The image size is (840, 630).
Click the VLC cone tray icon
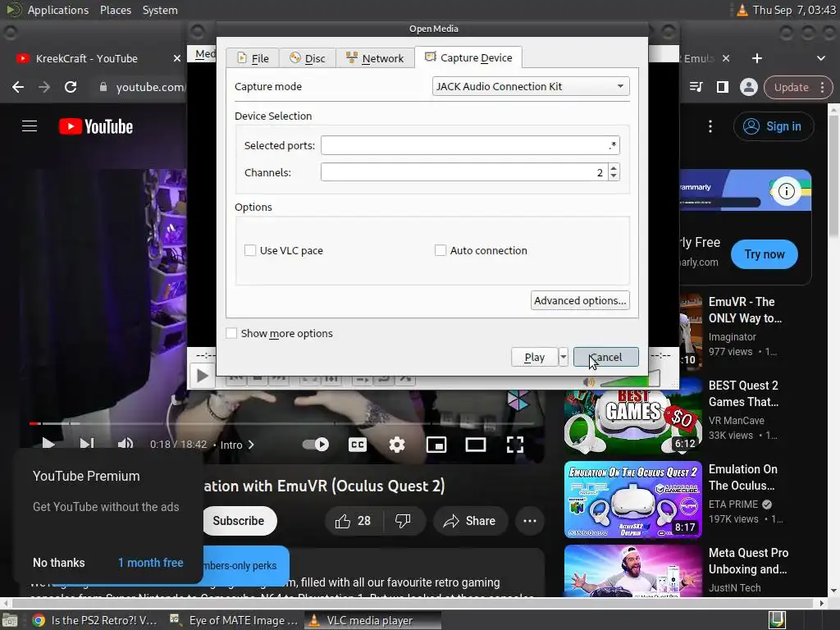tap(742, 10)
